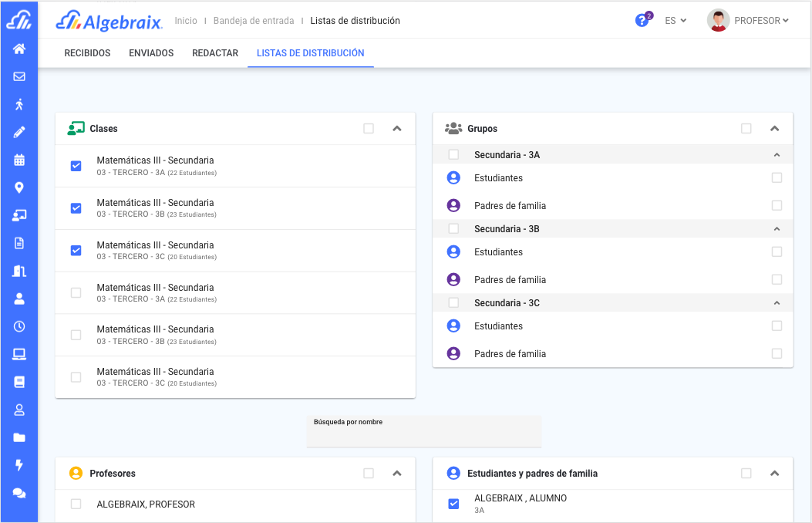Select the calendar icon in the sidebar

tap(19, 160)
